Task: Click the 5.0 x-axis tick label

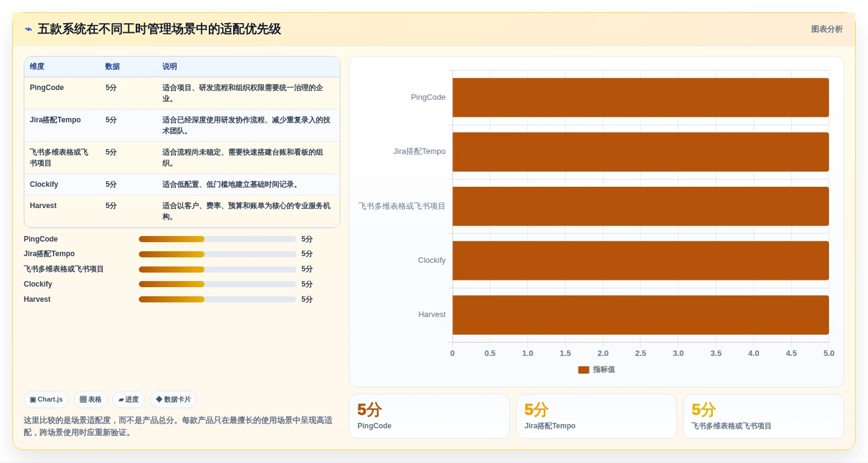Action: 828,353
